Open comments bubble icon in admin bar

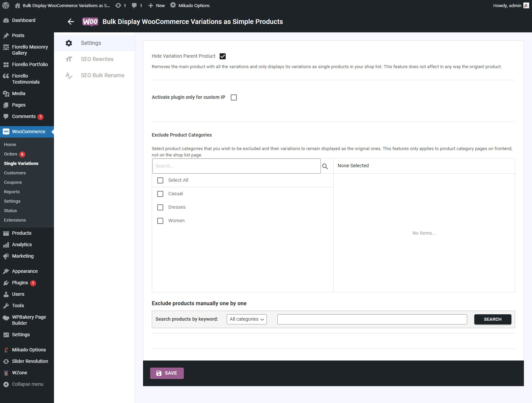[x=134, y=6]
